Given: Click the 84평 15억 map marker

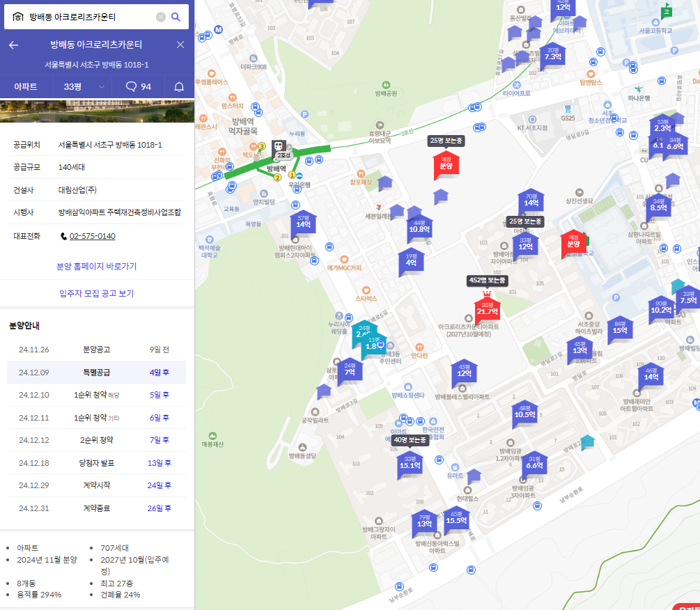Looking at the screenshot, I should [620, 329].
